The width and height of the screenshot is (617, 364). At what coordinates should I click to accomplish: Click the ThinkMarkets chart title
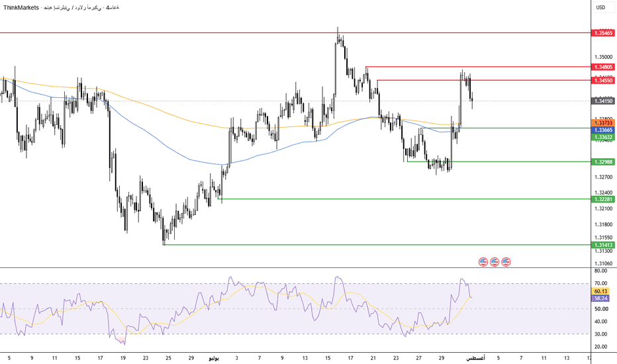click(61, 7)
